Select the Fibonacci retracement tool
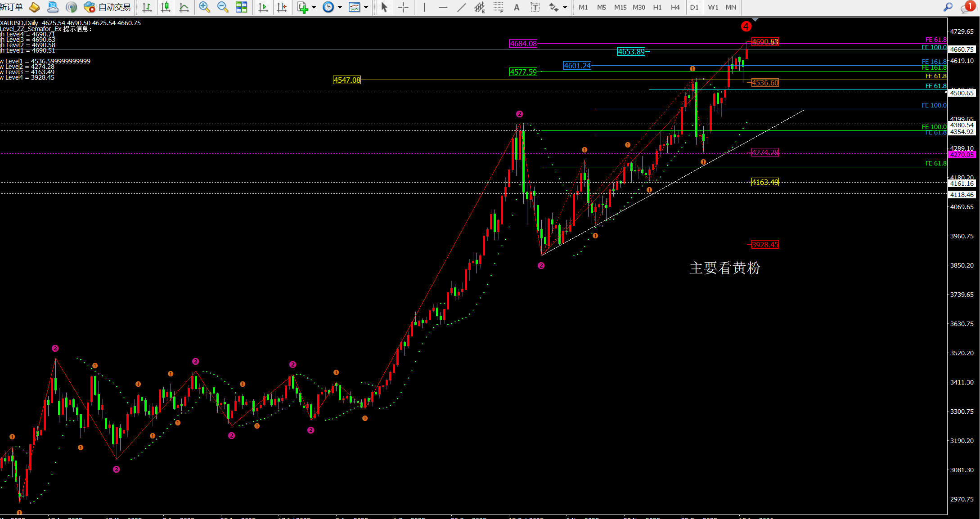Image resolution: width=980 pixels, height=519 pixels. tap(498, 7)
